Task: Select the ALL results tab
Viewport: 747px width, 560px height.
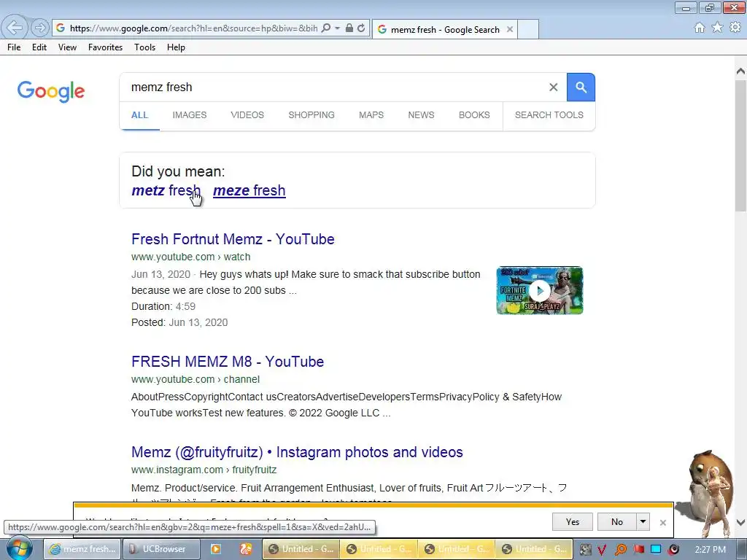Action: (x=139, y=115)
